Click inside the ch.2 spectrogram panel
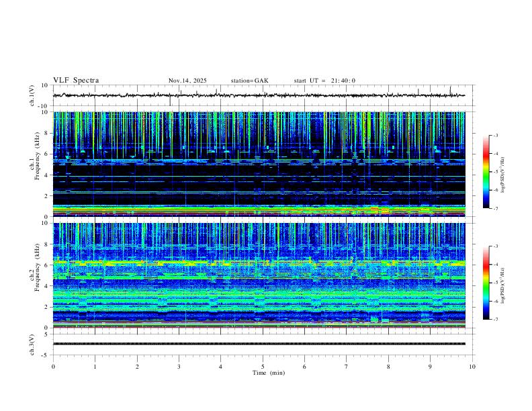The image size is (532, 411). tap(259, 275)
